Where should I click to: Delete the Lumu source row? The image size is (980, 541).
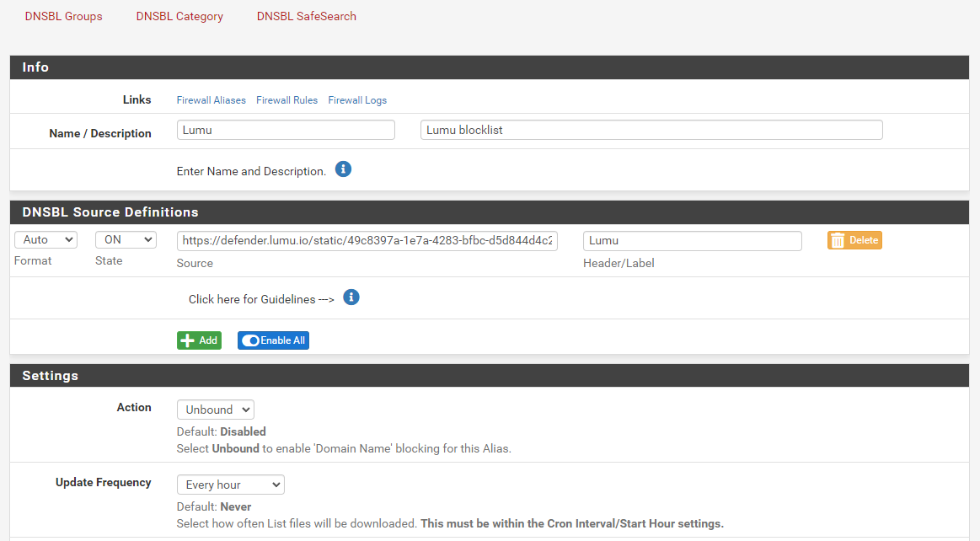coord(854,240)
